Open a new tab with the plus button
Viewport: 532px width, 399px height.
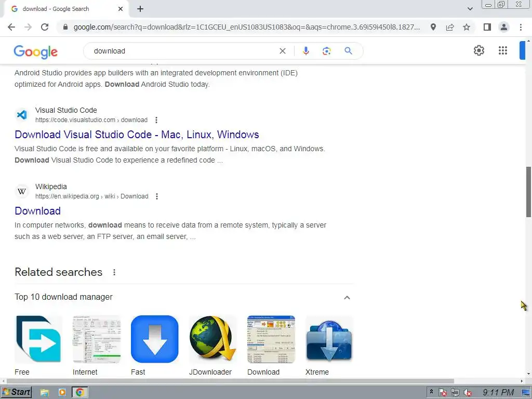coord(140,9)
